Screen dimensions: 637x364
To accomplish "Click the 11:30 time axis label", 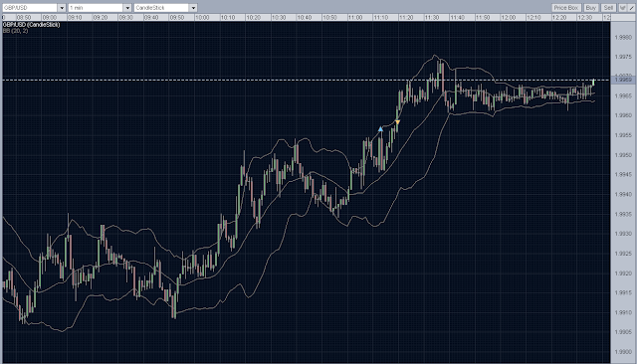I will [432, 18].
